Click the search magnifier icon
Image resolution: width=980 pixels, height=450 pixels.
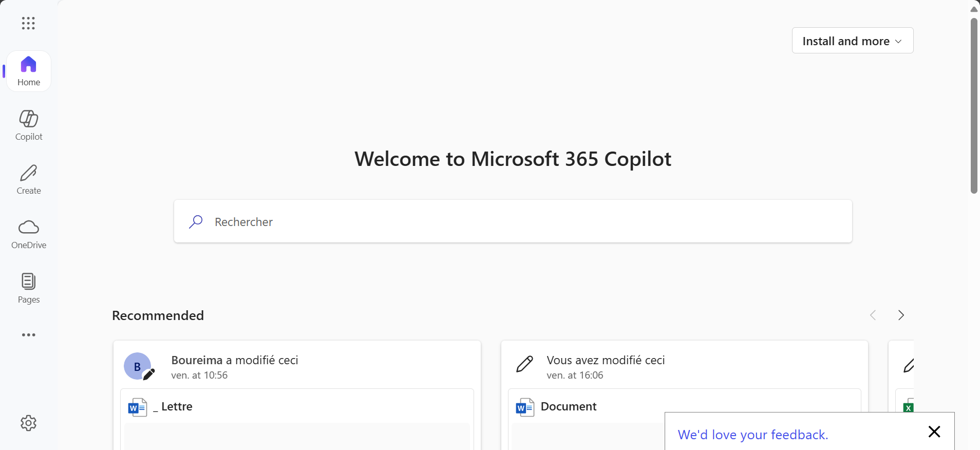(196, 222)
